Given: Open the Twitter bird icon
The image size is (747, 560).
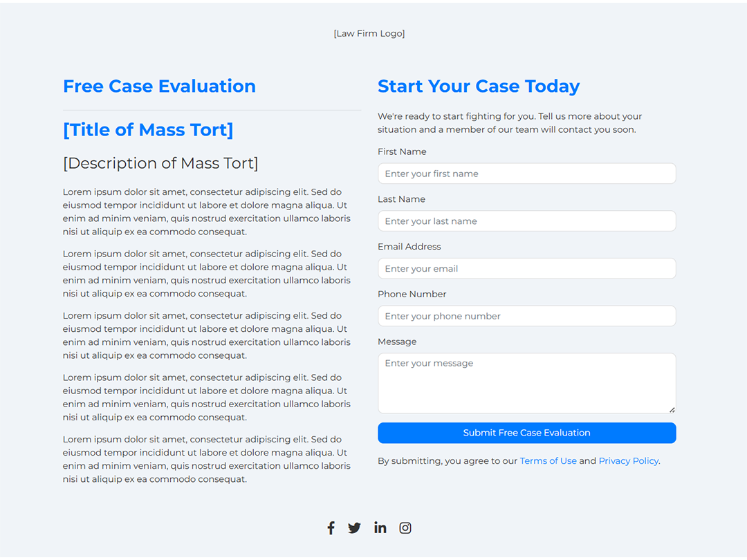Looking at the screenshot, I should pos(354,528).
